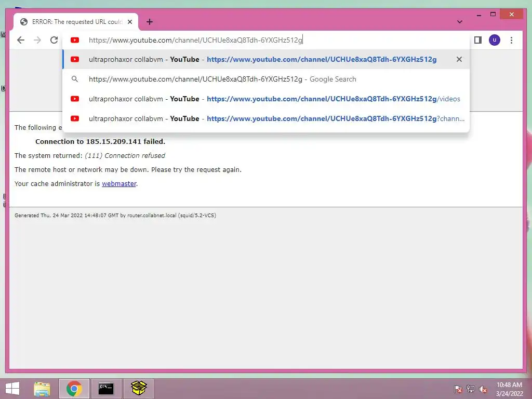Click '(111) Connection refused' text
The width and height of the screenshot is (532, 399).
[x=125, y=155]
